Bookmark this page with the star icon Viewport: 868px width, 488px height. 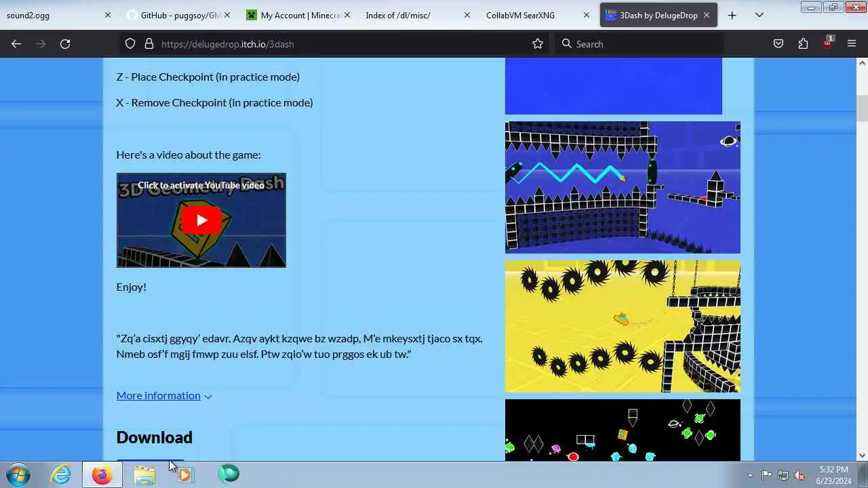click(538, 43)
